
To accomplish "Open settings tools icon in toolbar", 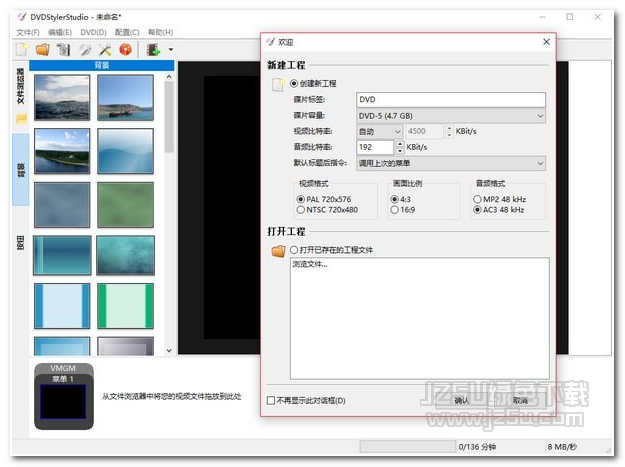I will (105, 50).
